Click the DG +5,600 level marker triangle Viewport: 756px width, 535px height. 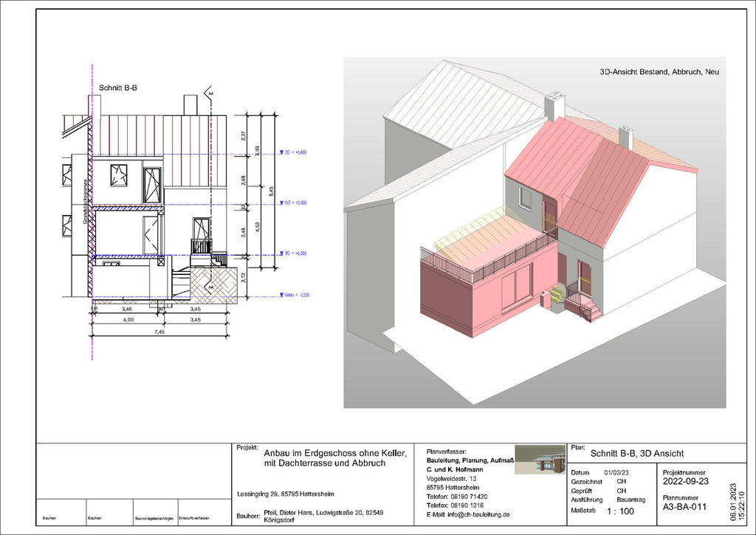[x=280, y=153]
